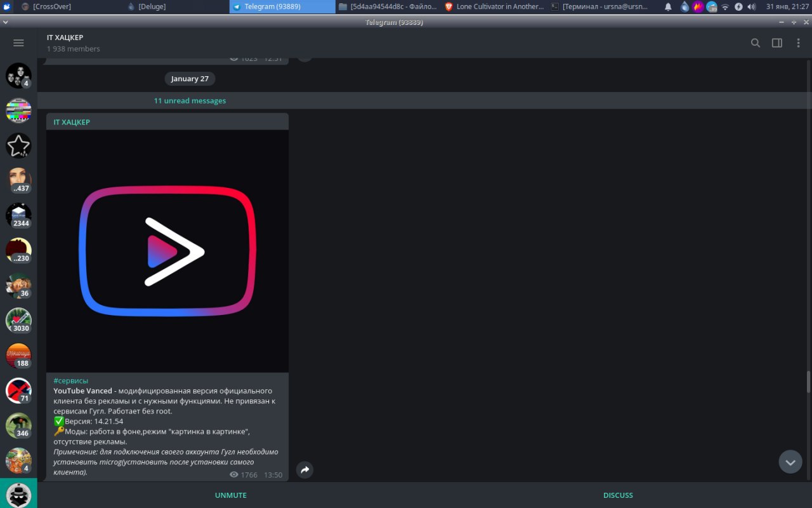Open the chat with badge 346
Screen dimensions: 812x508
(18, 425)
